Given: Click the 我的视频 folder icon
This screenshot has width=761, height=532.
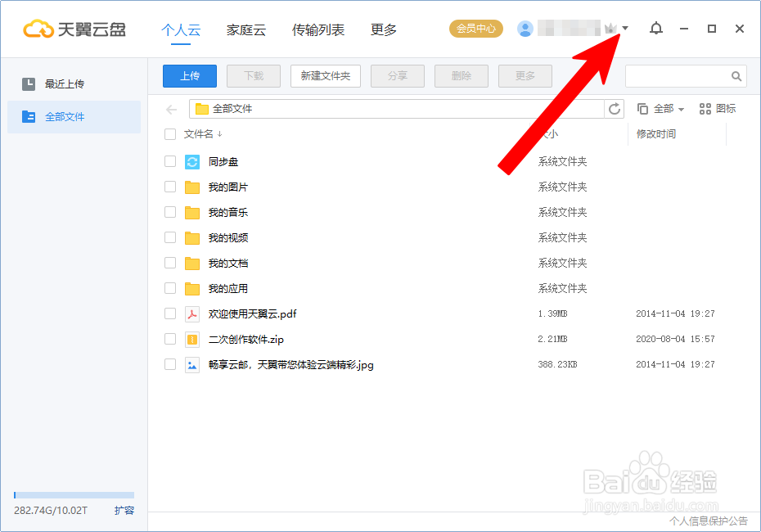Looking at the screenshot, I should [192, 238].
